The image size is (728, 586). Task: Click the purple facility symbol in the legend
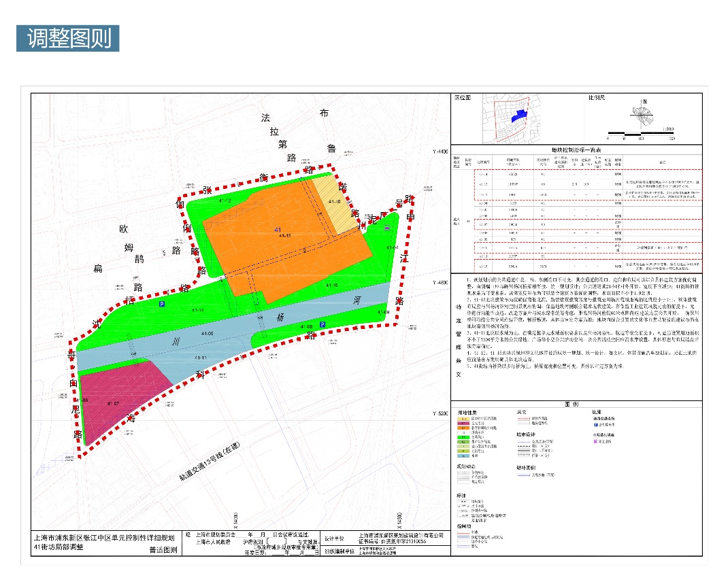pos(596,442)
